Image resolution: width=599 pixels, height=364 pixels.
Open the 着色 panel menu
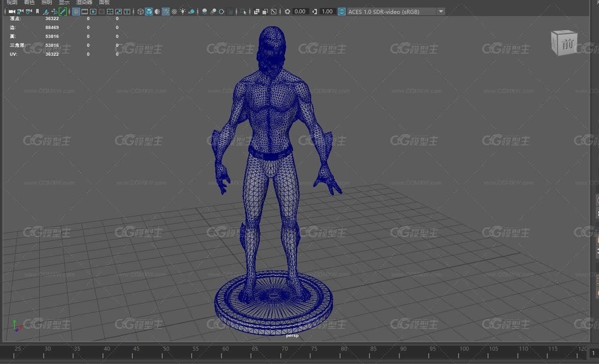pos(29,2)
